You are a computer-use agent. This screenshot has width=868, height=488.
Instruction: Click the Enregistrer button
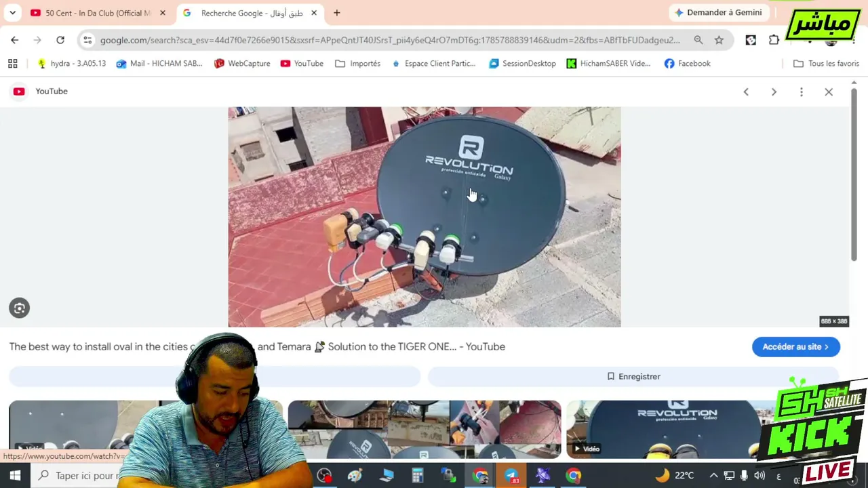tap(634, 376)
